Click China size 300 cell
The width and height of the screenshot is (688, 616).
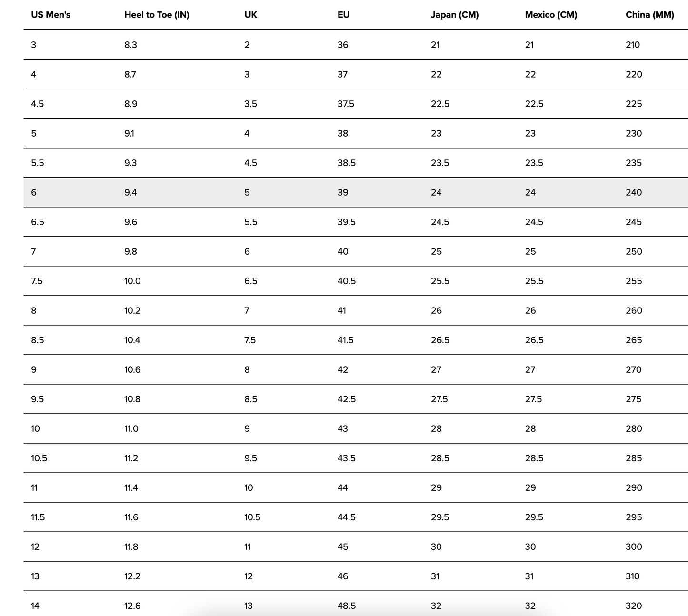click(x=634, y=546)
